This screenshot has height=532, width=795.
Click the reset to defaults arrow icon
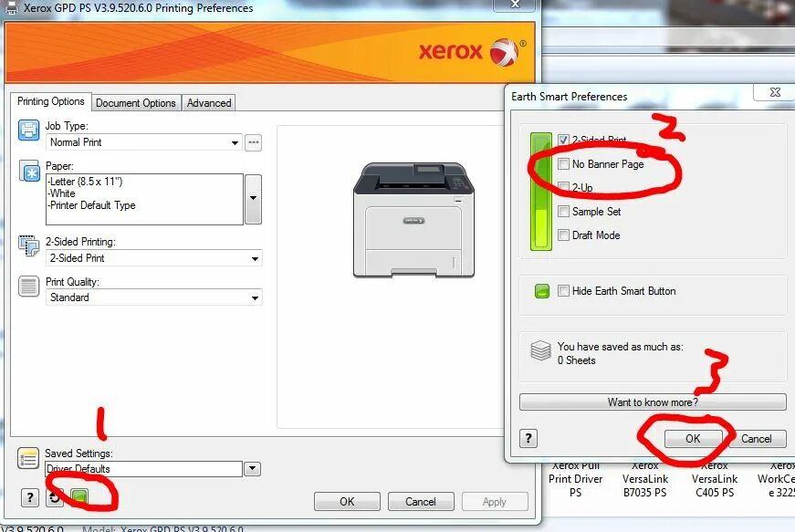pyautogui.click(x=55, y=497)
